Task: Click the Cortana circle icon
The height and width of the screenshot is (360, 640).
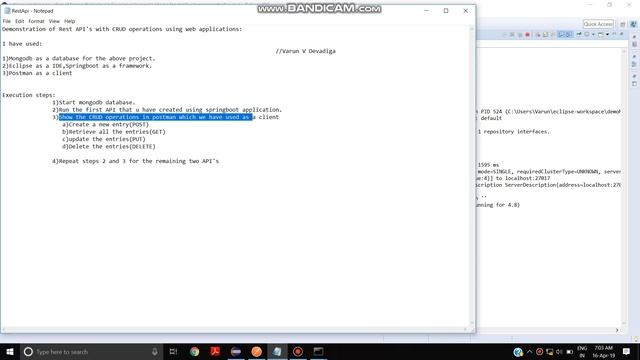Action: [28, 351]
